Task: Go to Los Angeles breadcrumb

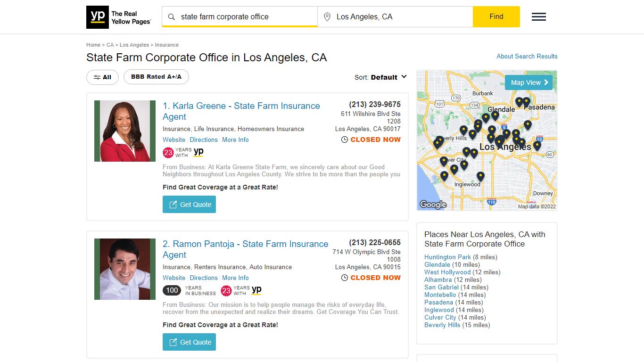Action: 134,45
